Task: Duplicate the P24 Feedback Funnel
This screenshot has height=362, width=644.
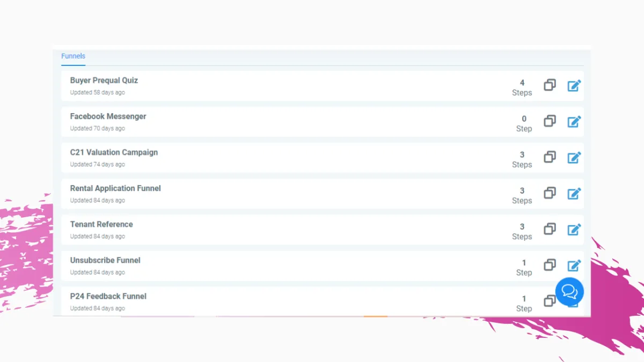Action: (550, 301)
